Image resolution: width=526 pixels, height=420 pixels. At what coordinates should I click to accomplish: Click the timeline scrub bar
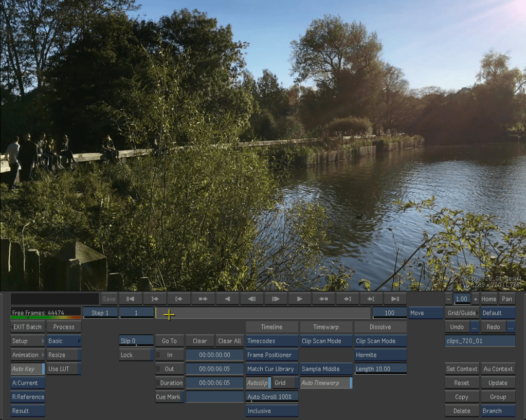(x=262, y=313)
